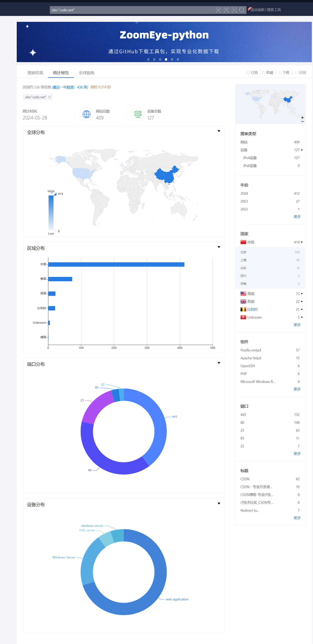Viewport: 313px width, 644px height.
Task: Filter by port 443 in sidebar
Action: [x=270, y=415]
